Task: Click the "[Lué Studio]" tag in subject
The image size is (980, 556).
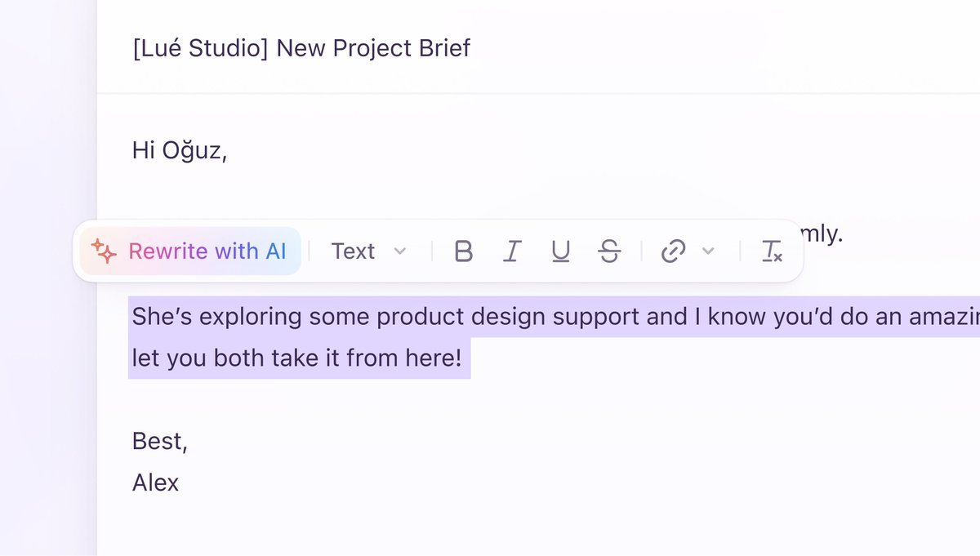Action: (201, 48)
